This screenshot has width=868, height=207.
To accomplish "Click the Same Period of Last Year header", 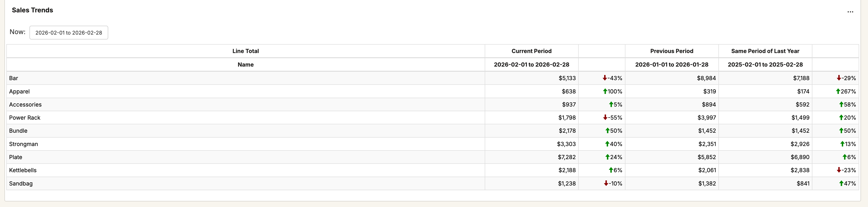I will [x=765, y=51].
